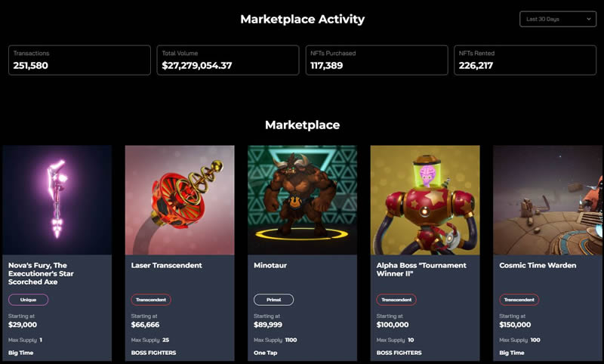The width and height of the screenshot is (604, 364).
Task: Click the Total Volume stat card
Action: 228,60
